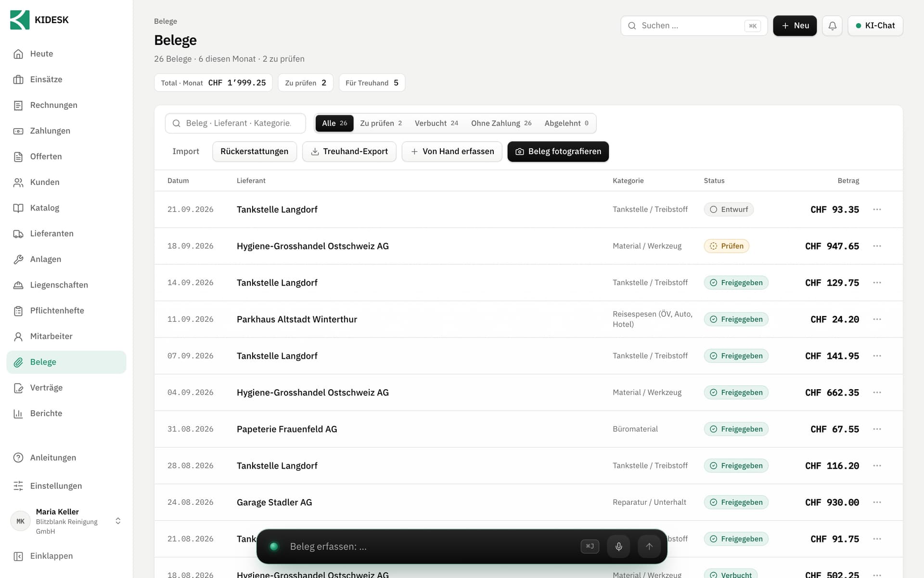The height and width of the screenshot is (578, 924).
Task: Click the KIDESK logo
Action: (x=39, y=20)
